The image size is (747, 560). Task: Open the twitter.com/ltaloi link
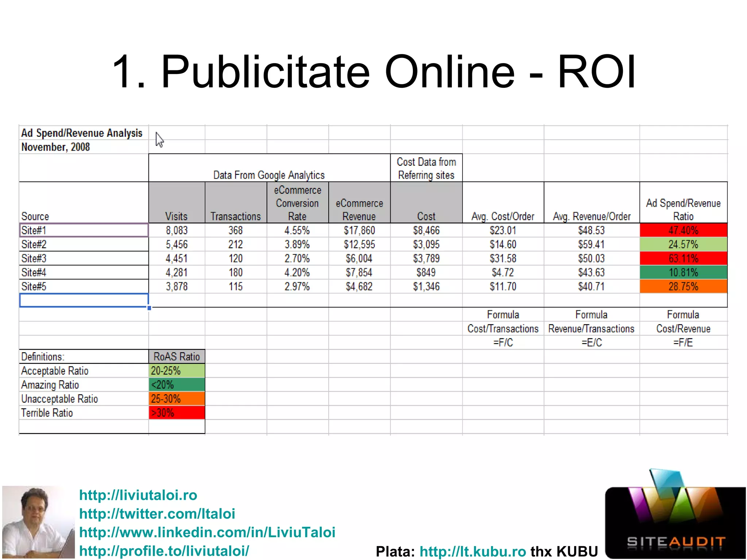point(157,513)
